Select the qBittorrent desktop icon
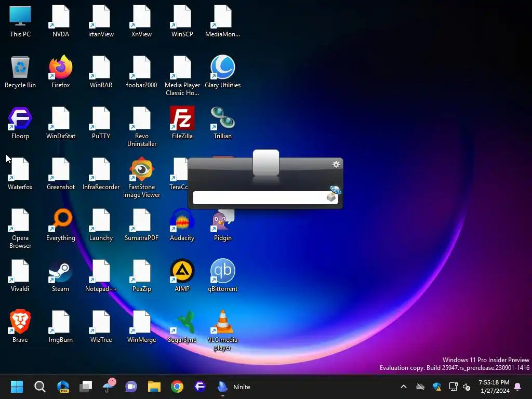 (222, 276)
